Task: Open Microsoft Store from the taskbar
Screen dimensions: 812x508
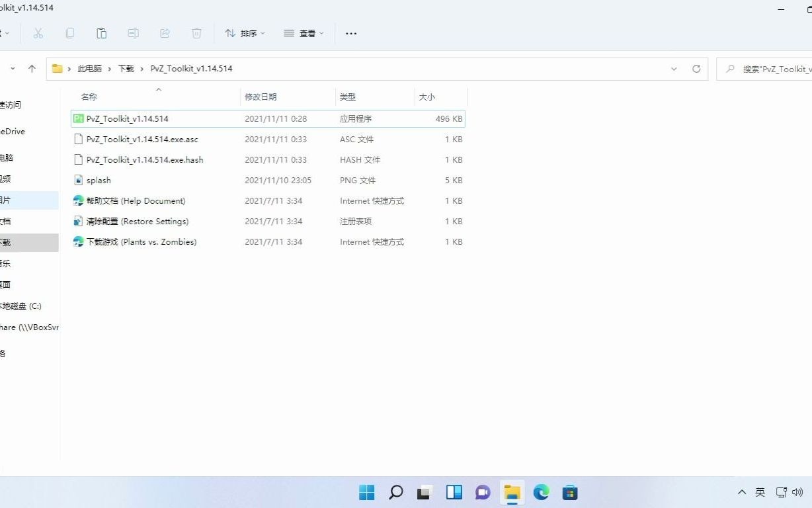Action: pyautogui.click(x=569, y=492)
